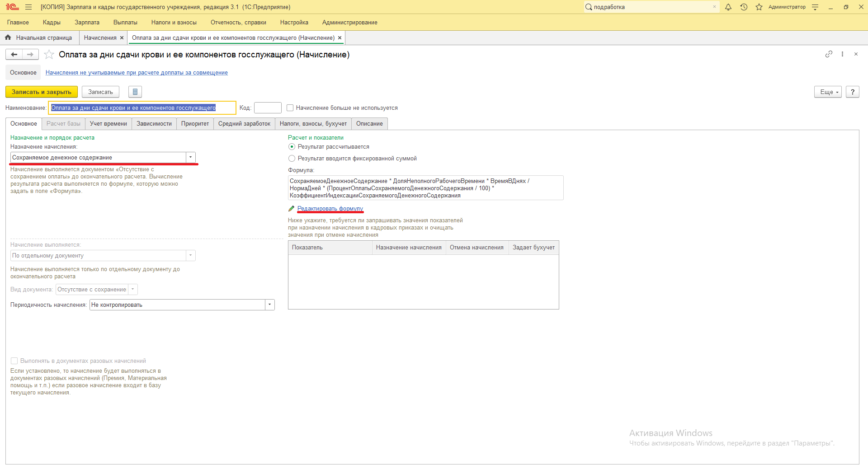Expand the Назначение начисления dropdown
The width and height of the screenshot is (868, 469).
pos(191,157)
